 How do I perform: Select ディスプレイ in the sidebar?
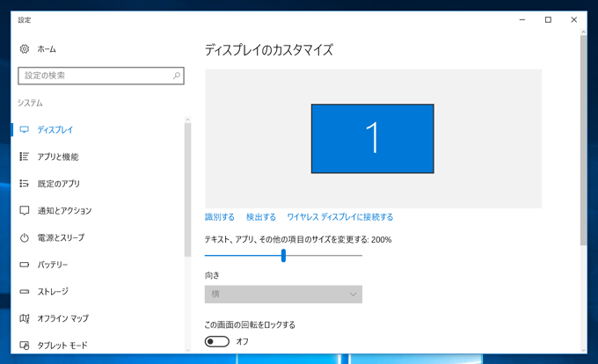tap(55, 129)
